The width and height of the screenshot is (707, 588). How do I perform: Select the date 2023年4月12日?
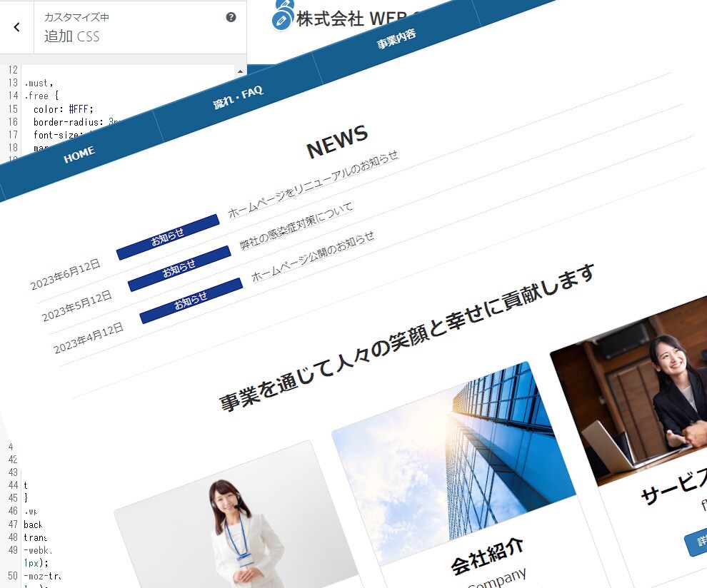89,338
